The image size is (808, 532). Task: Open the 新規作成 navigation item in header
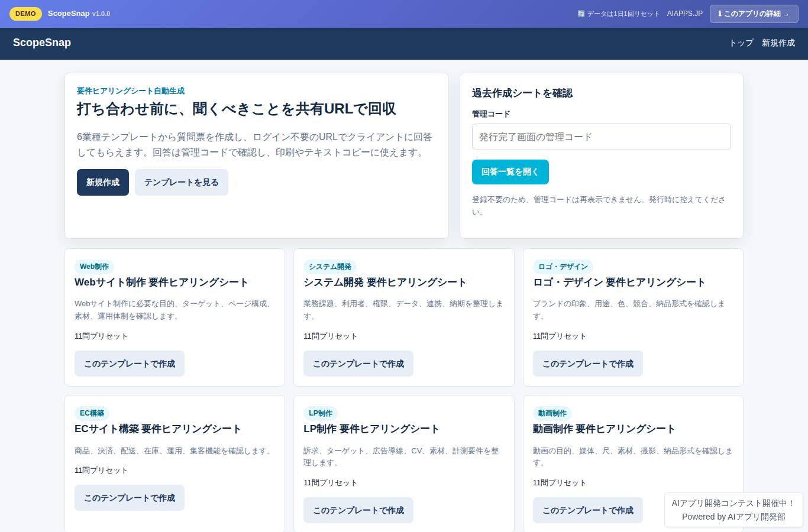(x=778, y=43)
